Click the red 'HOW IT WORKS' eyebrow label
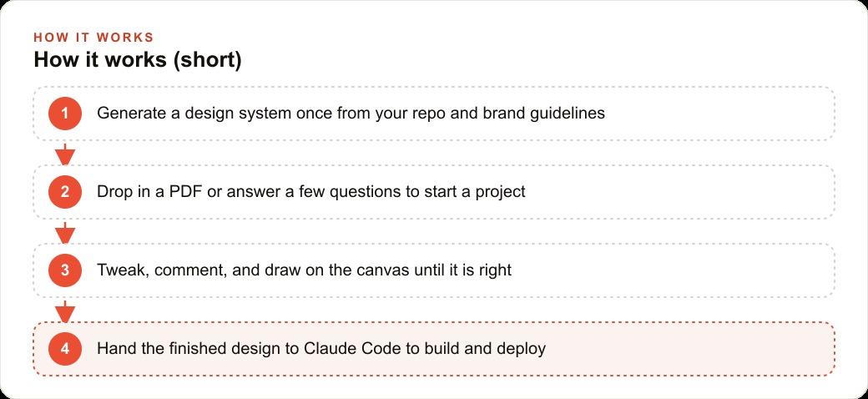 point(93,38)
